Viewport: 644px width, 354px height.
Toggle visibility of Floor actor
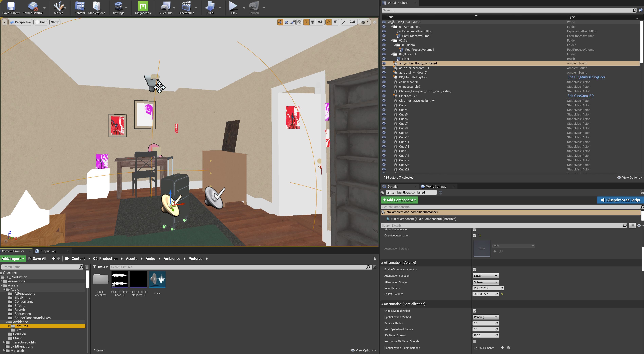tap(384, 59)
